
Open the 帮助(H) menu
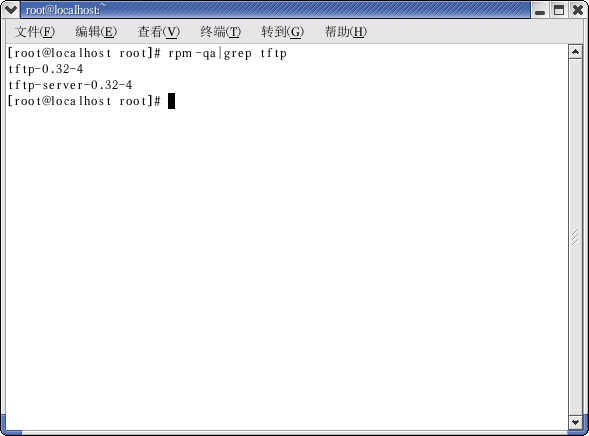[x=346, y=32]
